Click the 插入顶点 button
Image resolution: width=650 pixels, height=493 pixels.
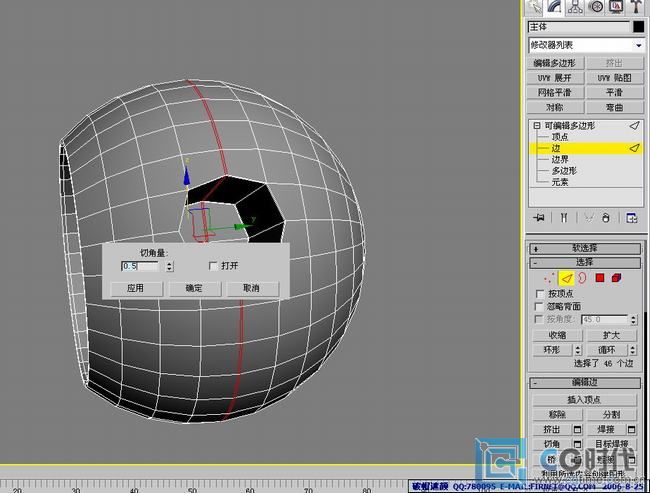tap(584, 400)
